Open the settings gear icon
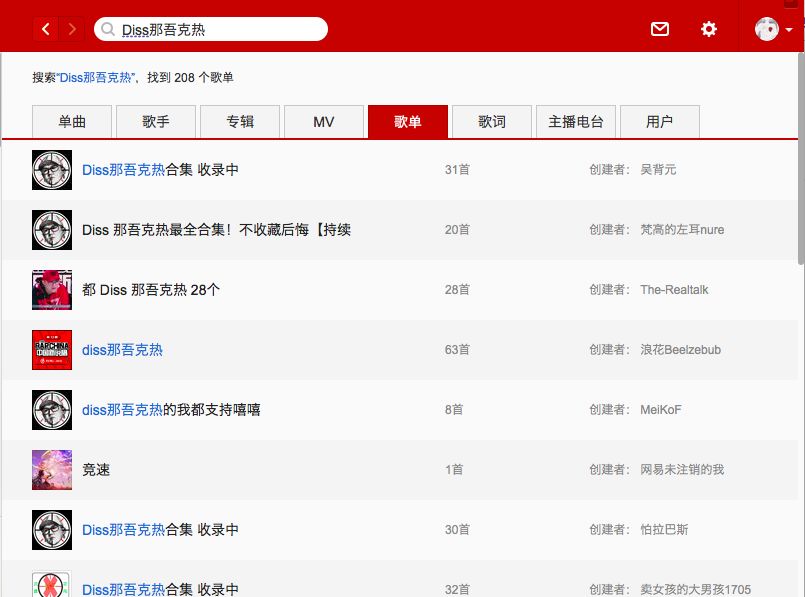Viewport: 805px width, 597px height. [x=708, y=29]
